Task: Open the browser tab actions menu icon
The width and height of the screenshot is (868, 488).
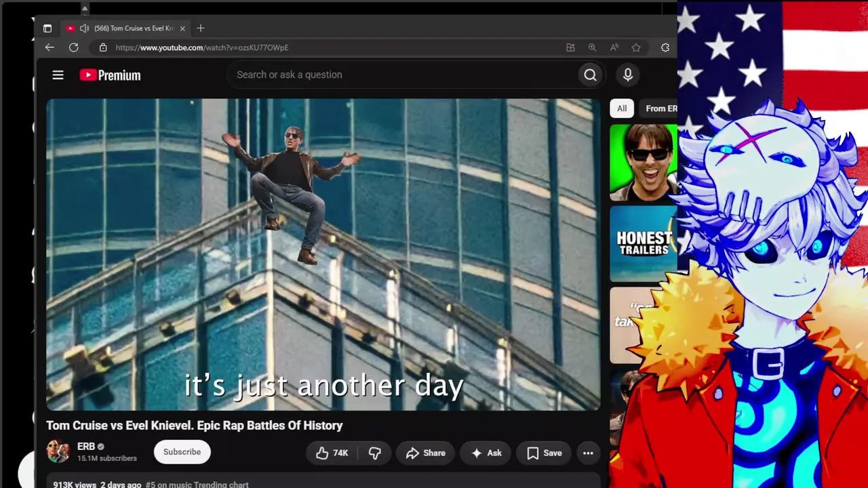Action: coord(47,28)
